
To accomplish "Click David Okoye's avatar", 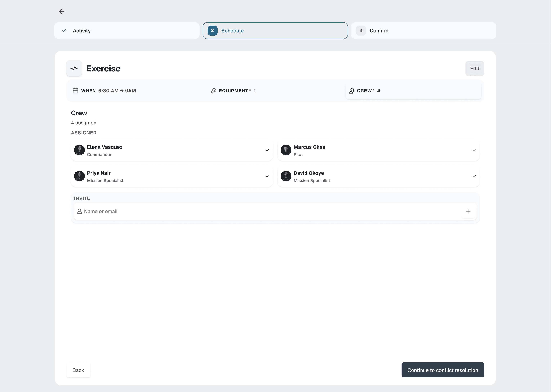I will click(x=286, y=176).
